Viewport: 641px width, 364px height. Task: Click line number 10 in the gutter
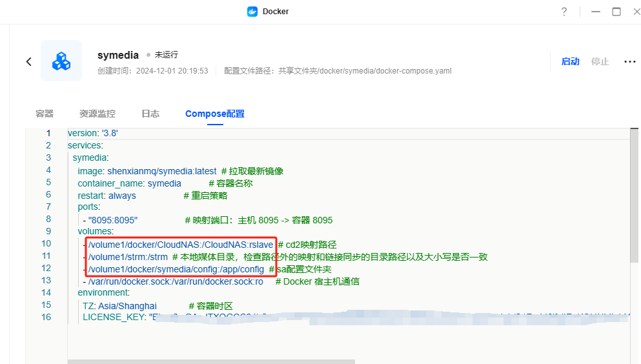tap(46, 243)
